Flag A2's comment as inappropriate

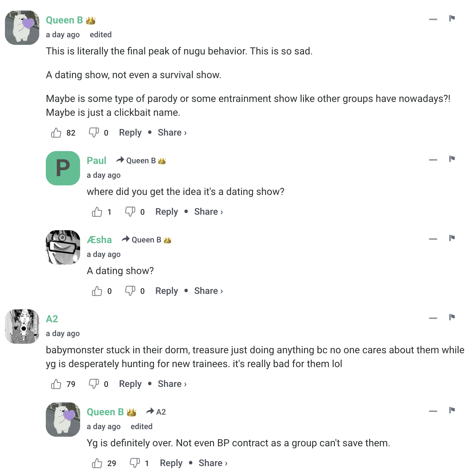point(452,317)
